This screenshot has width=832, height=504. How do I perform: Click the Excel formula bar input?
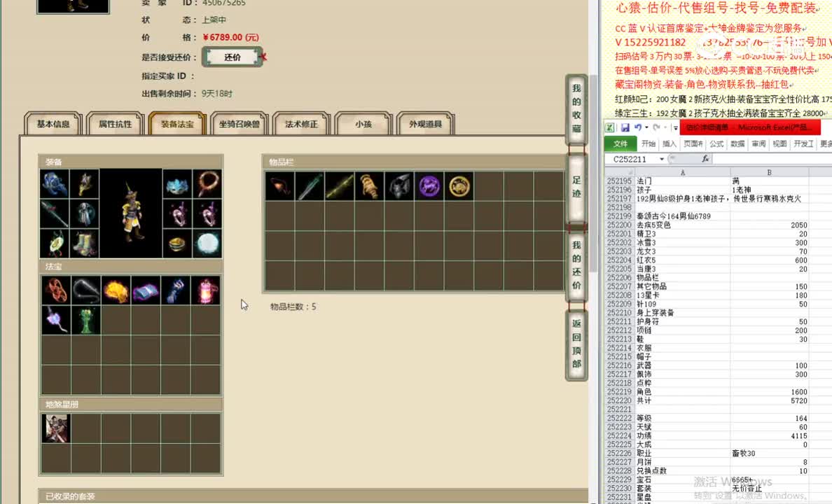pyautogui.click(x=772, y=159)
